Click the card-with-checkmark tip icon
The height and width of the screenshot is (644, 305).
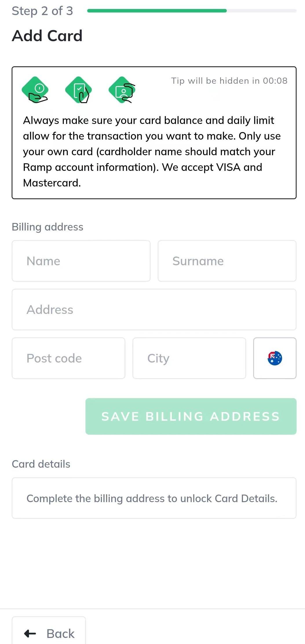point(79,90)
